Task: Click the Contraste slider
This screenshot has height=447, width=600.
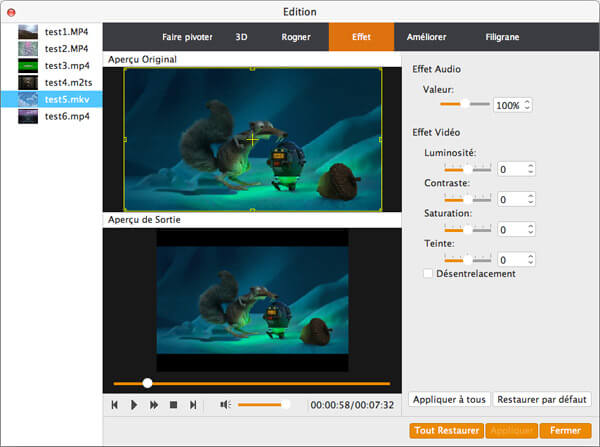Action: click(x=467, y=200)
